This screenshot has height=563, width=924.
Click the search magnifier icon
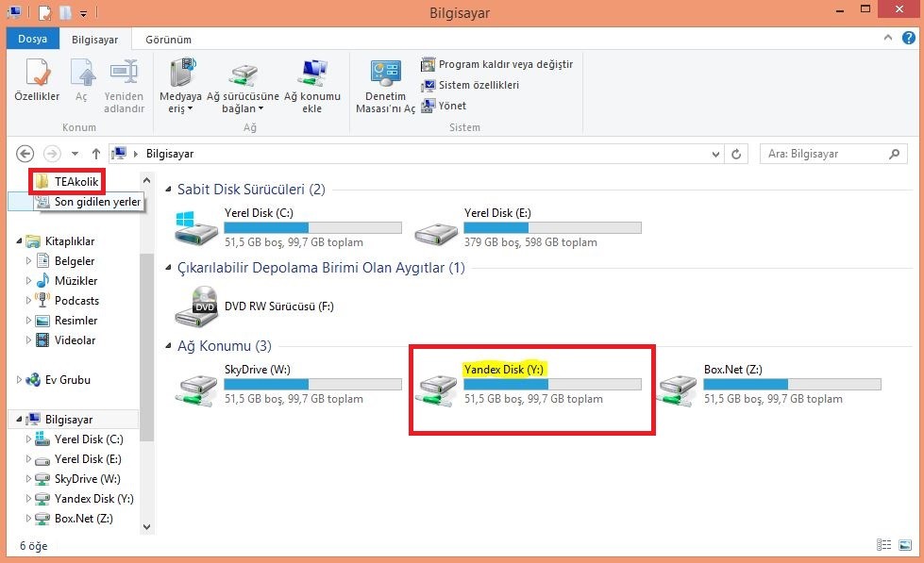tap(895, 154)
